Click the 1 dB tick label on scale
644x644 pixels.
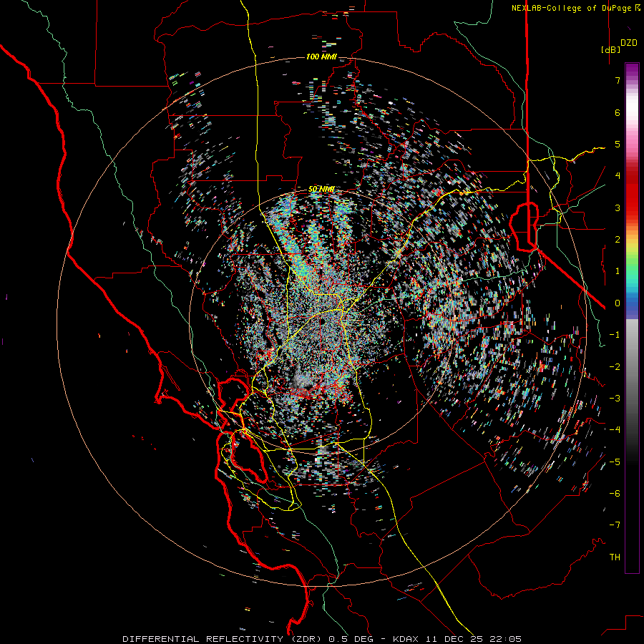(618, 271)
